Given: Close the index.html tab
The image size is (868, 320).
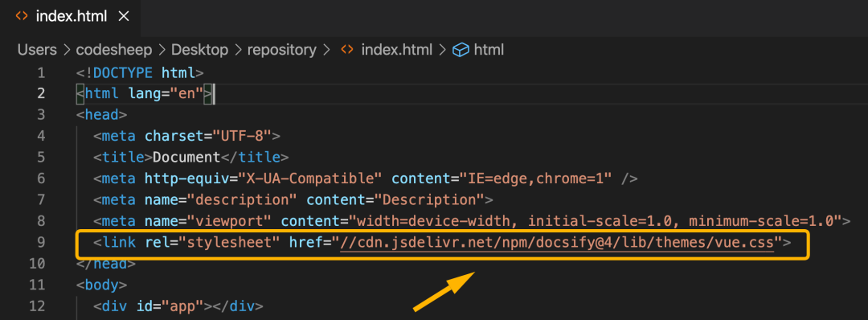Looking at the screenshot, I should (x=124, y=17).
